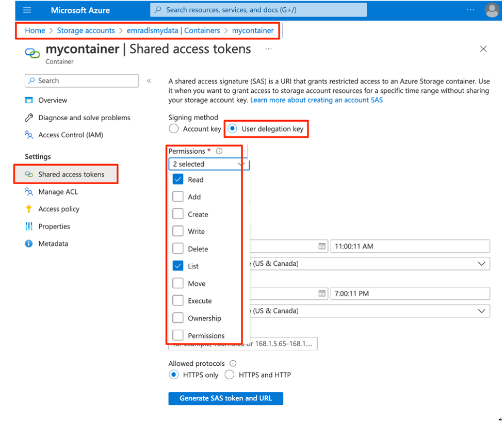
Task: Click the wrench Diagnose and solve problems icon
Action: coord(29,118)
